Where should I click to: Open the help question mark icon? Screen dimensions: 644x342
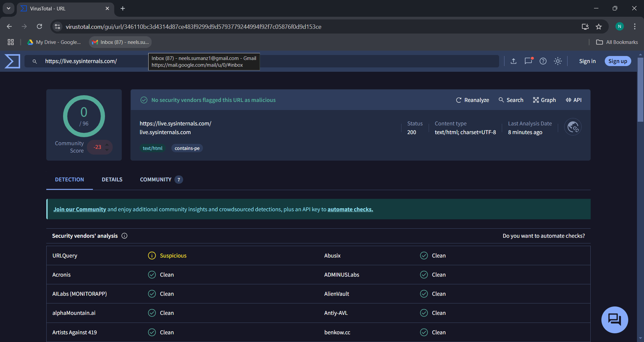point(543,61)
